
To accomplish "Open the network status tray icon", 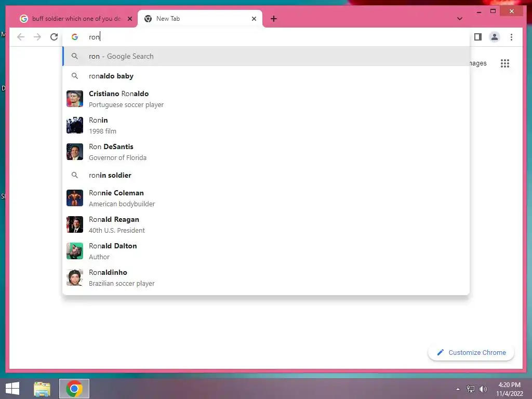I will click(471, 389).
